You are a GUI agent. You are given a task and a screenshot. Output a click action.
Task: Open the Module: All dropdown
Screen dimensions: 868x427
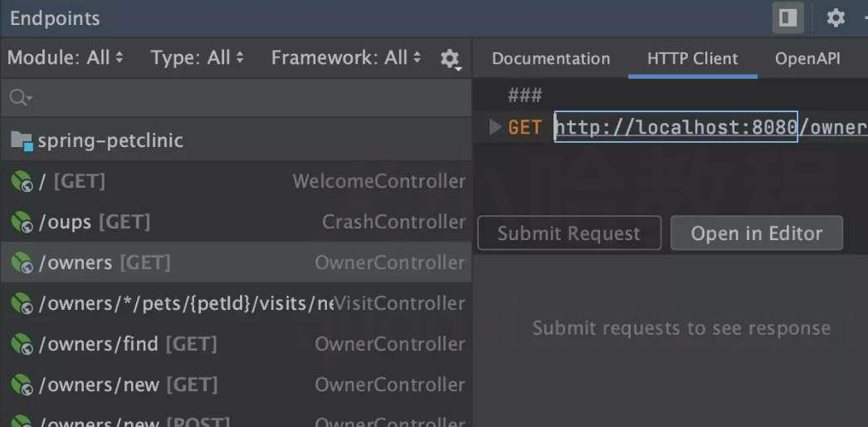coord(66,57)
